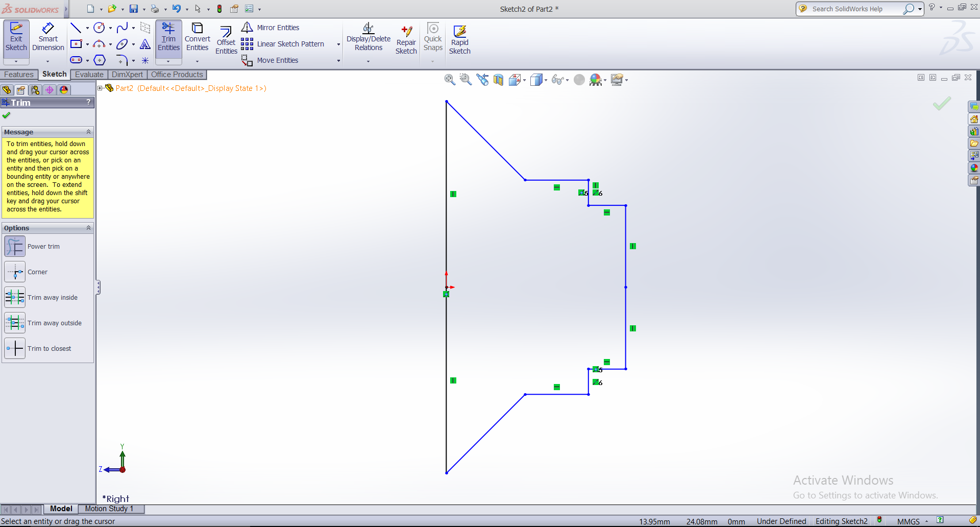Click the Rapid Sketch tool

click(460, 40)
